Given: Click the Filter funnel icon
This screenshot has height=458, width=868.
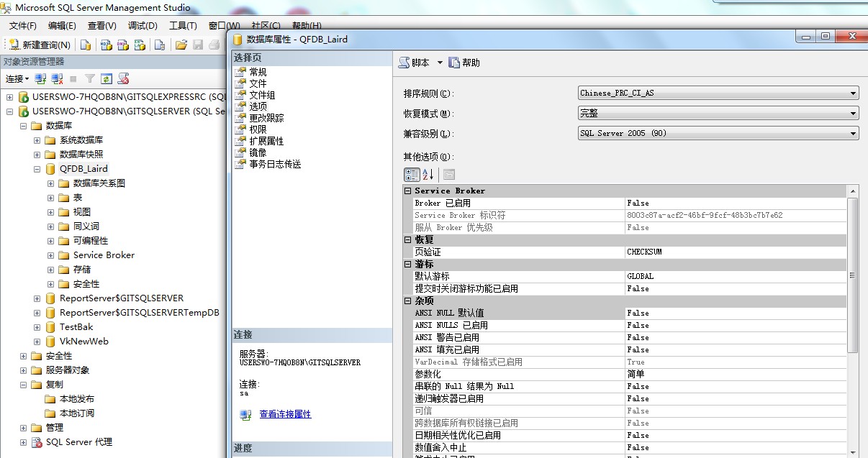Looking at the screenshot, I should click(x=90, y=78).
